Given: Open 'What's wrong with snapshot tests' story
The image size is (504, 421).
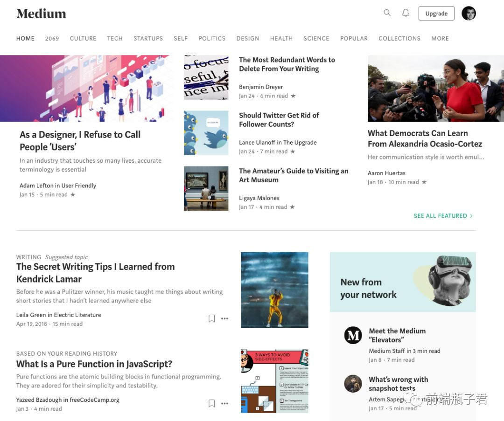Looking at the screenshot, I should [x=398, y=384].
